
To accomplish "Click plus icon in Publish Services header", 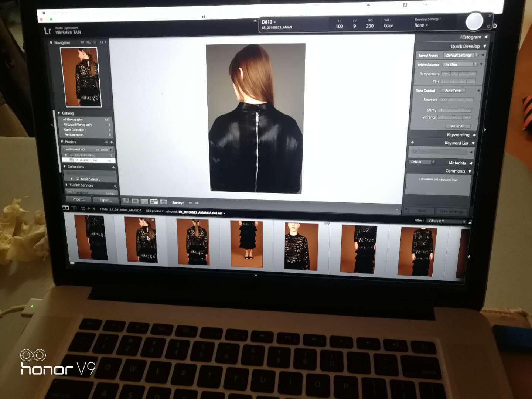I will (115, 186).
